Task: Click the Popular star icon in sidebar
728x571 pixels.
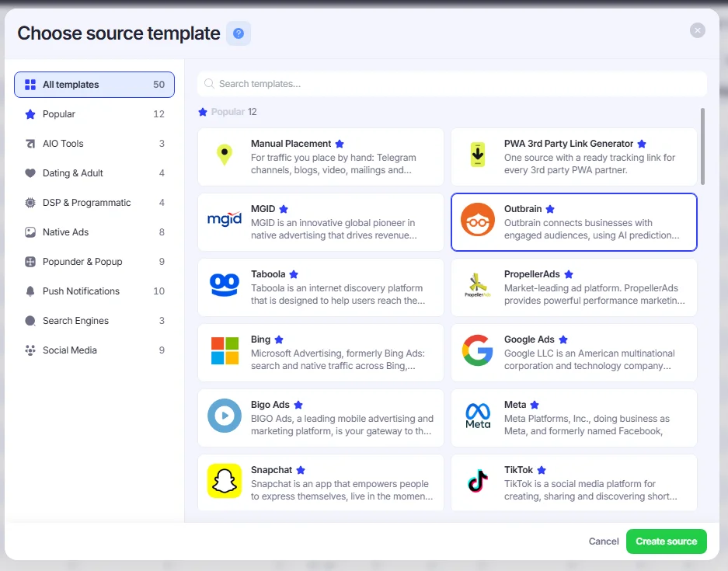Action: [30, 114]
